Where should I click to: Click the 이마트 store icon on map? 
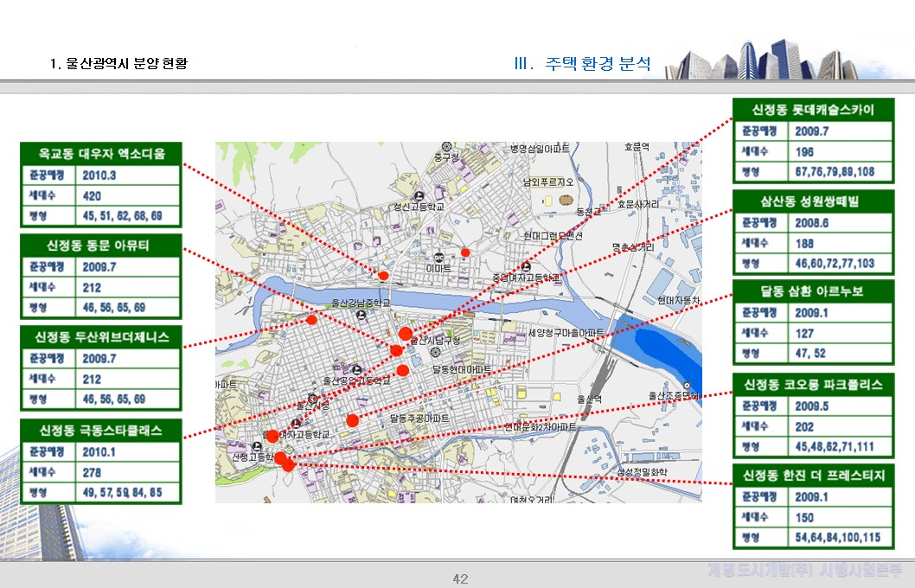point(439,257)
